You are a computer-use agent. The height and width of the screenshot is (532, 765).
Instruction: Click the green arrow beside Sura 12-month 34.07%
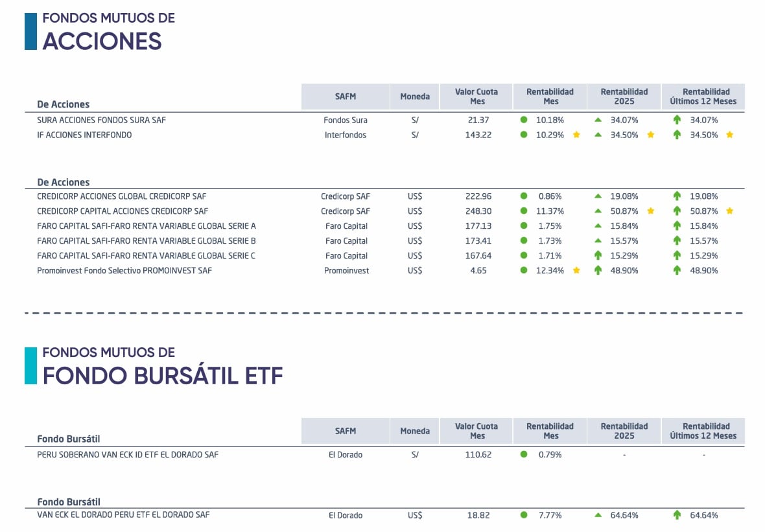[x=677, y=120]
